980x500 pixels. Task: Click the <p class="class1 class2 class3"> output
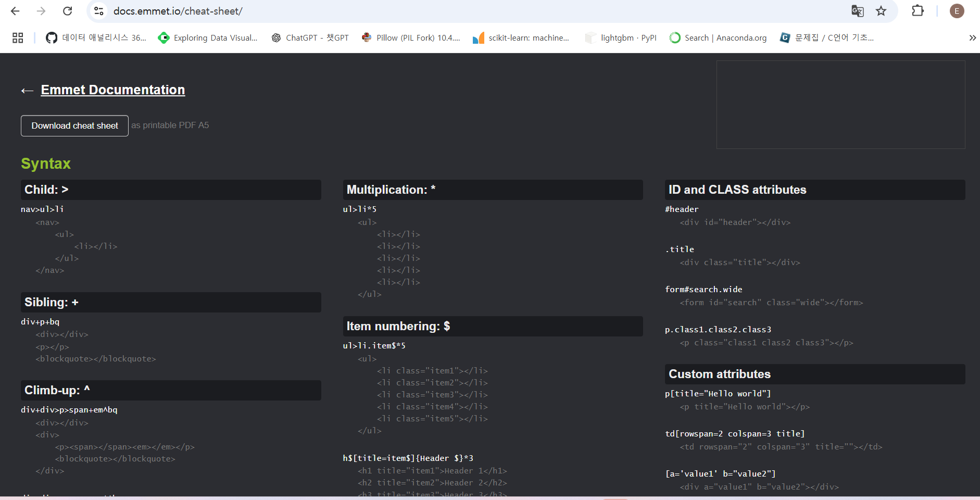[767, 343]
